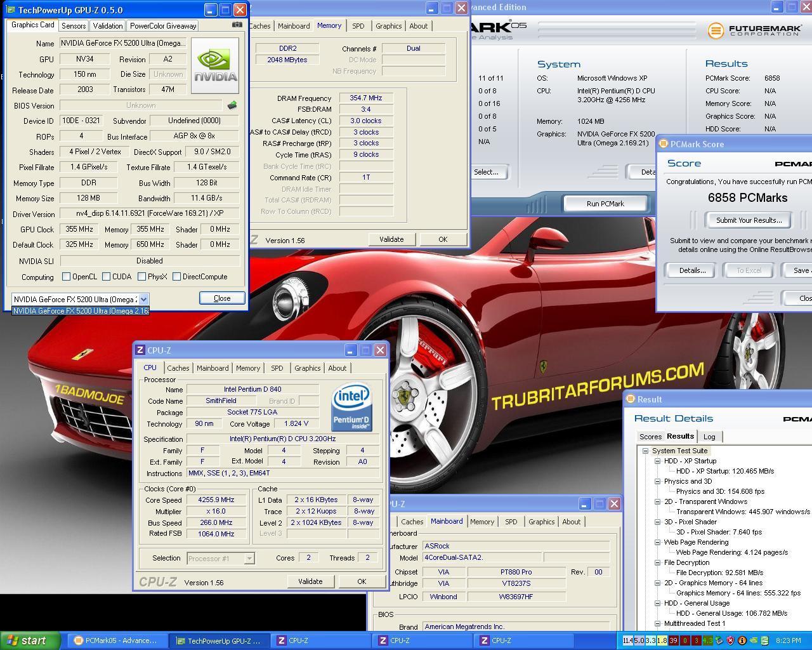
Task: Click the NVIDIA logo in GPU-Z
Action: point(215,65)
